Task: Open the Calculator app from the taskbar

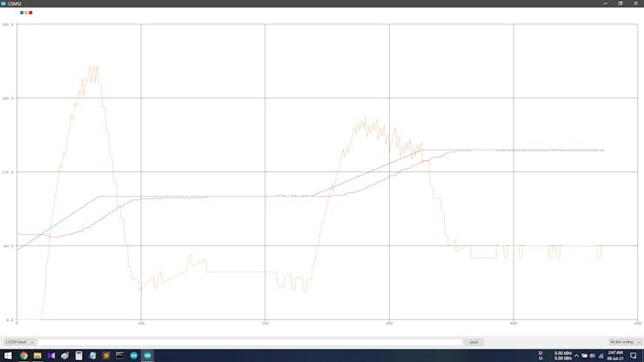Action: [78, 355]
